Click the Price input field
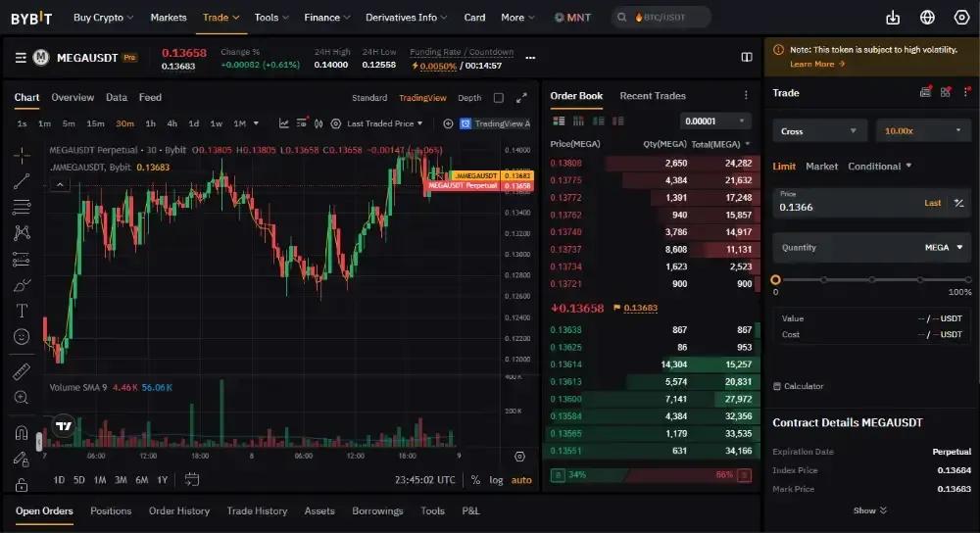This screenshot has width=980, height=533. point(871,203)
